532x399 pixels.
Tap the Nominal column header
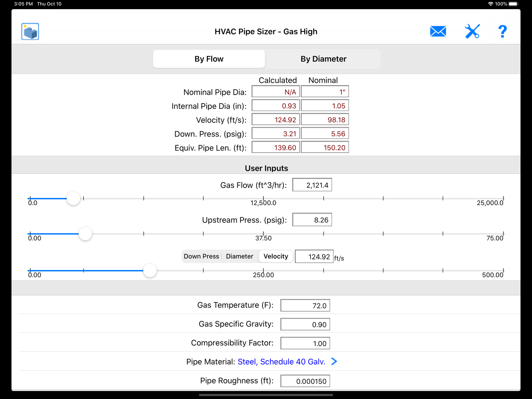[323, 80]
